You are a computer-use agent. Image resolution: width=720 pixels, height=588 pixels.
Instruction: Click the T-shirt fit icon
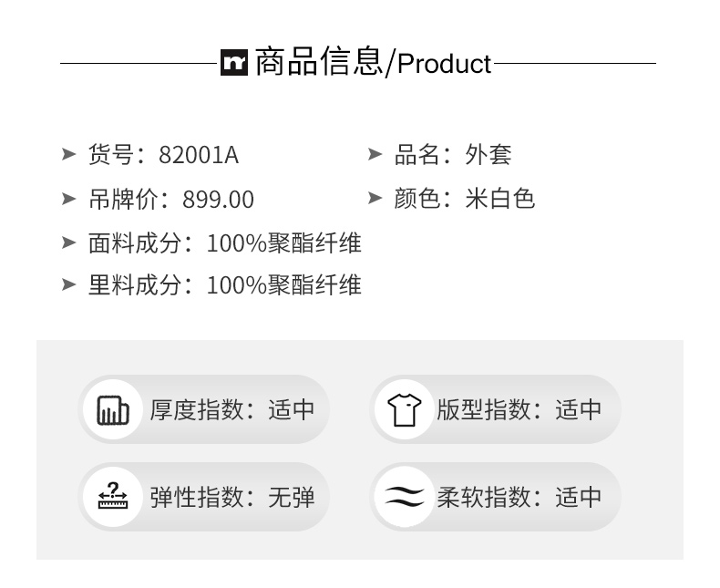403,409
